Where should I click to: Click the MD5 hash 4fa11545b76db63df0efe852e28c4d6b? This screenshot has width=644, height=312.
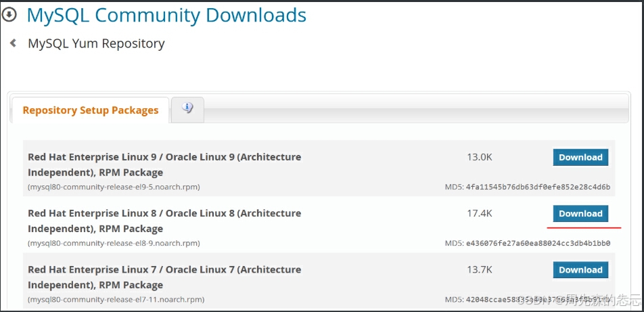tap(538, 187)
